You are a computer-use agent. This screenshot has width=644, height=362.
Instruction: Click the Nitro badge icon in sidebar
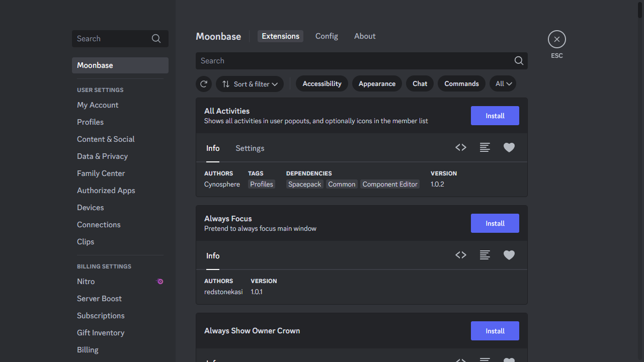click(159, 281)
